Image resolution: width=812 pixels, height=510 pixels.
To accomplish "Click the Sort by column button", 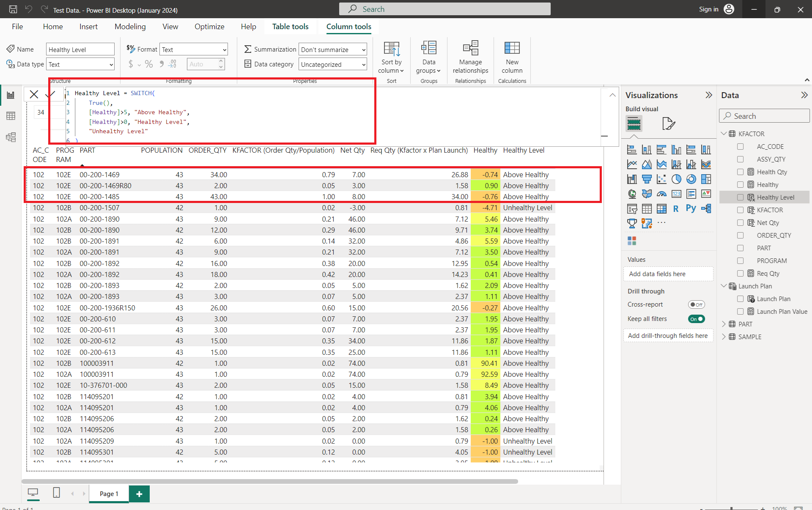I will click(x=391, y=57).
